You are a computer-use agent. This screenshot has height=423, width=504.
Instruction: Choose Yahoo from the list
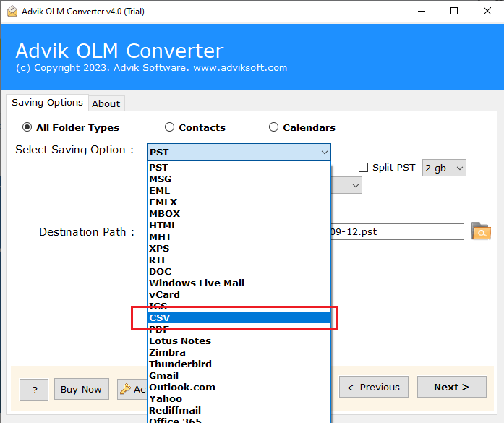[239, 399]
